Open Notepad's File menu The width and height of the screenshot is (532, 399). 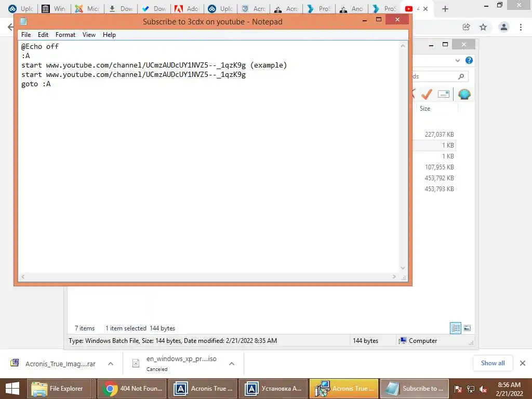pos(26,35)
